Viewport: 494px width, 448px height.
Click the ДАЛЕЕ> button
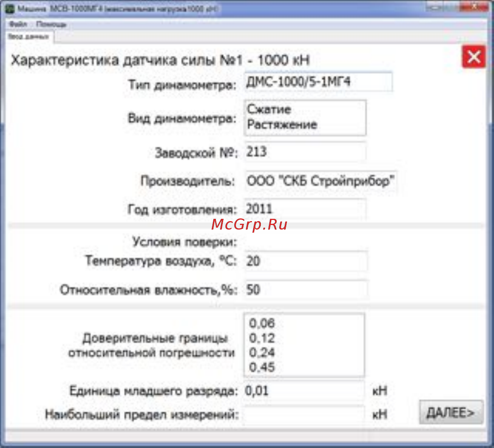point(451,413)
